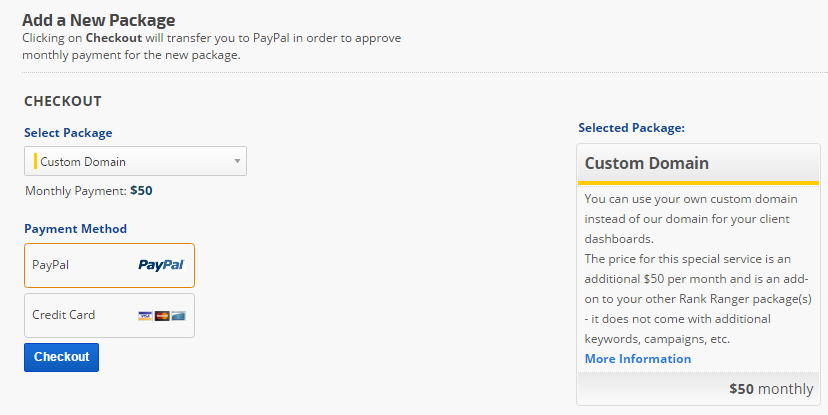Click the Custom Domain card title

[x=646, y=163]
